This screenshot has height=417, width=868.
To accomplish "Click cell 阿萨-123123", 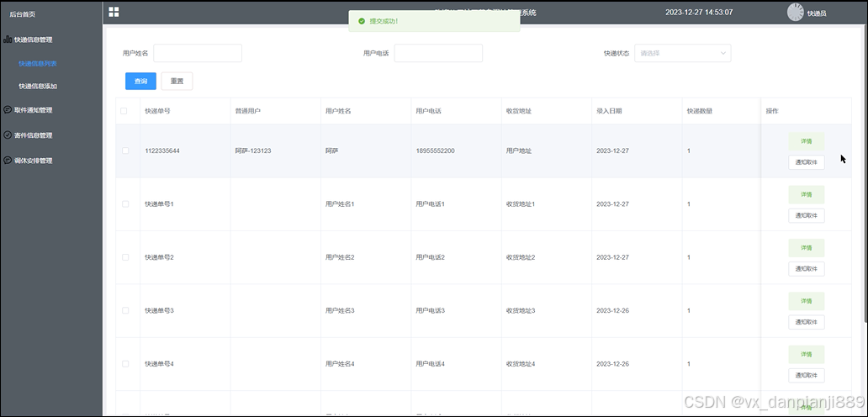I will [x=253, y=150].
